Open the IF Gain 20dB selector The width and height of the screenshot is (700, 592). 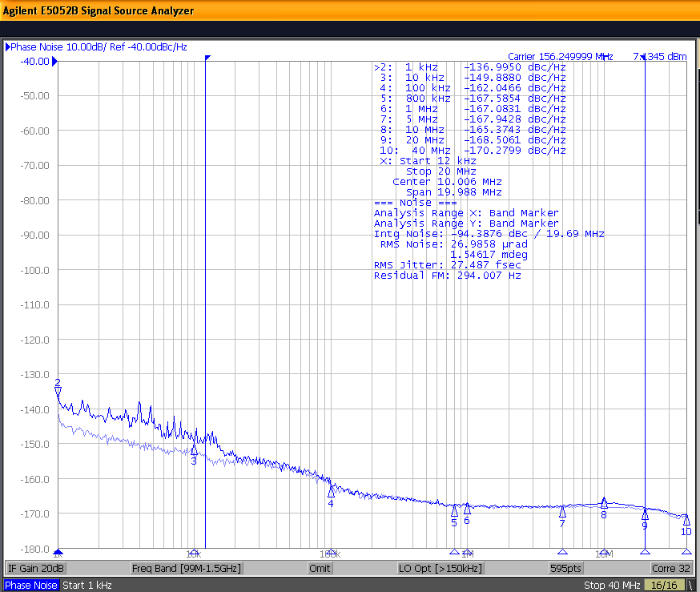pyautogui.click(x=35, y=568)
